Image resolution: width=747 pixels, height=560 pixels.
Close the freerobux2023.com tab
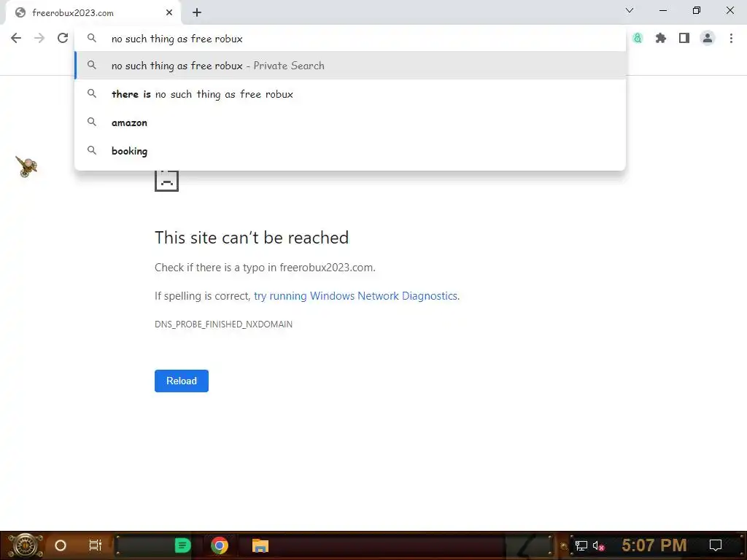coord(169,13)
